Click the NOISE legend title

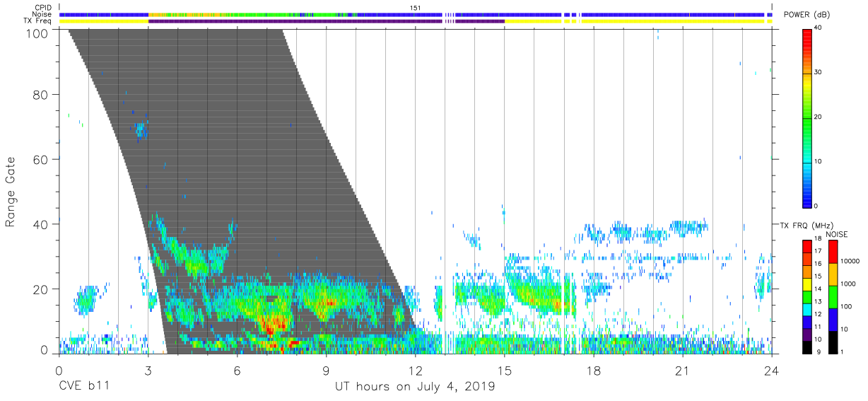coord(836,234)
